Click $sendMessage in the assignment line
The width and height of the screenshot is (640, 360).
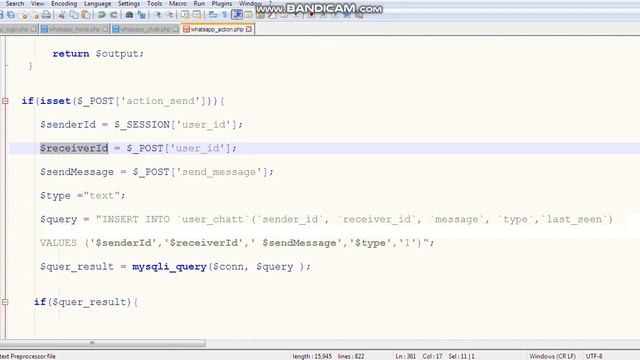[77, 172]
